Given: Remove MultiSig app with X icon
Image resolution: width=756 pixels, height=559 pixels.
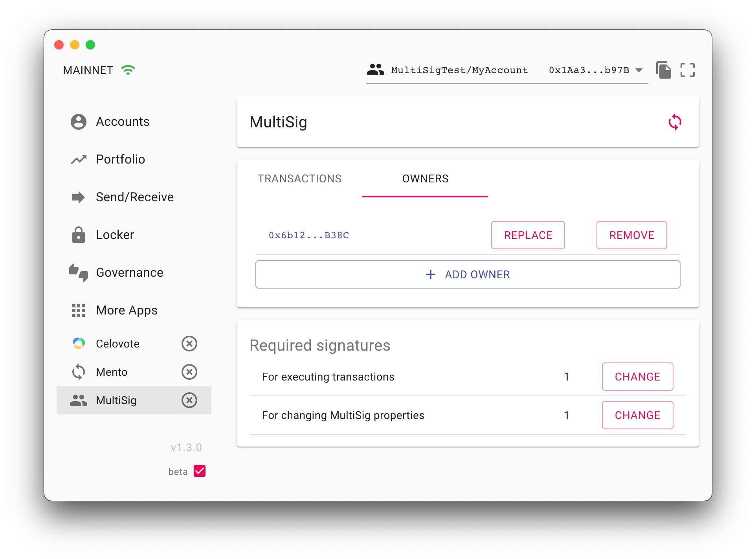Looking at the screenshot, I should [x=189, y=400].
